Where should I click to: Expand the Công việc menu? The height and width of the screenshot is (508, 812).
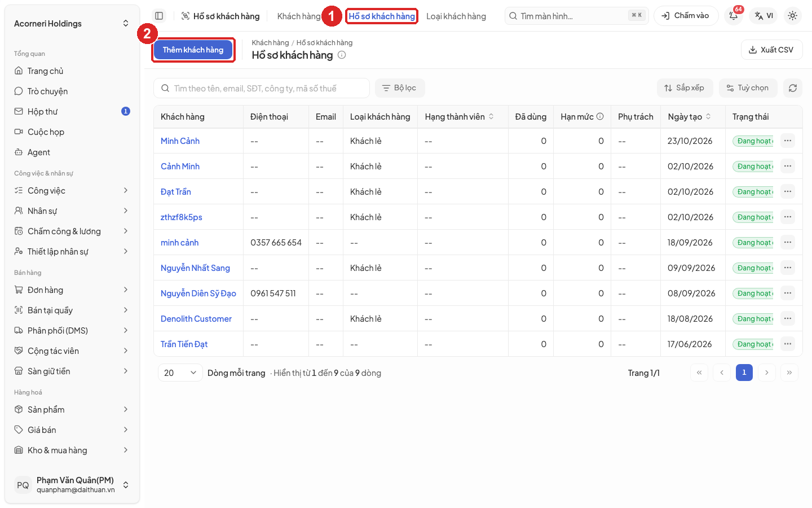[72, 191]
